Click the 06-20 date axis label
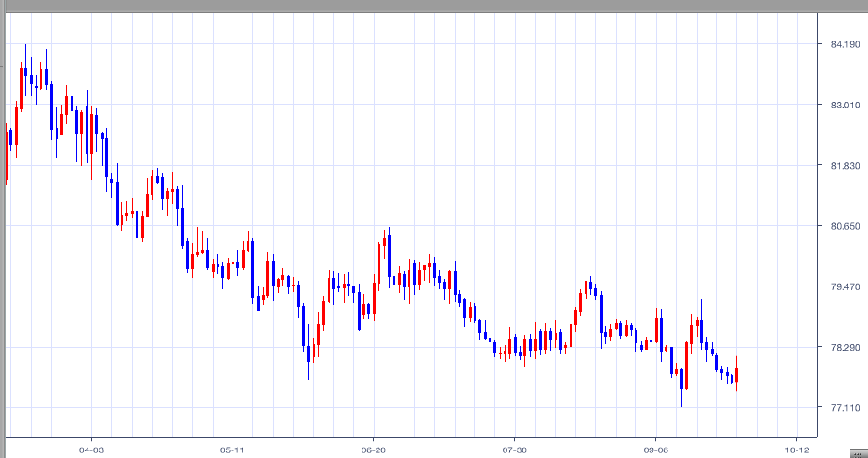The width and height of the screenshot is (868, 458). (x=374, y=450)
